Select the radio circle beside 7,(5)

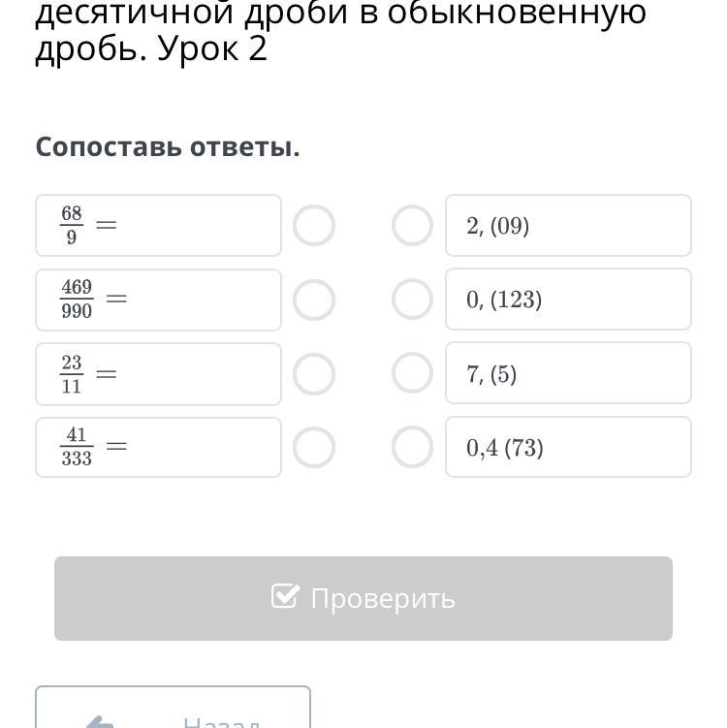(x=412, y=373)
